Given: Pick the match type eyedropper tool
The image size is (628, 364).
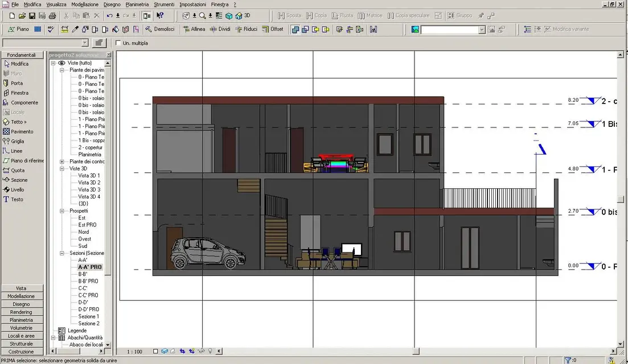Looking at the screenshot, I should [75, 29].
